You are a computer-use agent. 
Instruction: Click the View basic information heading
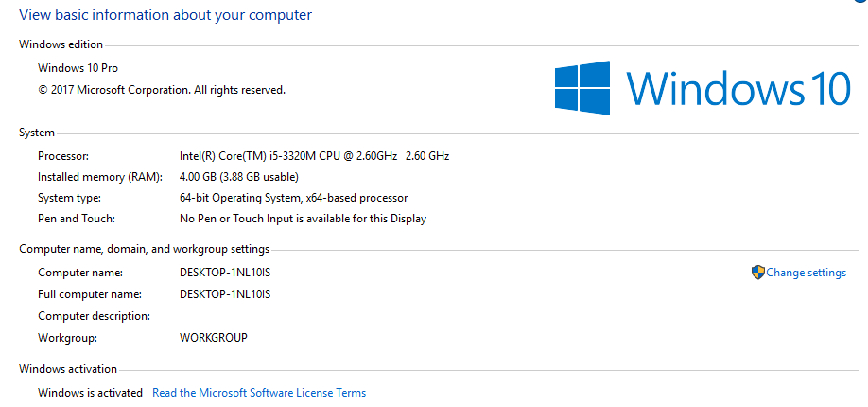pos(165,15)
